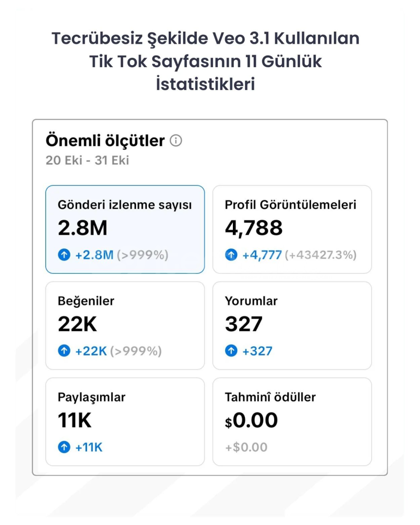Click the +4,777 change figure
This screenshot has width=420, height=525.
[262, 255]
